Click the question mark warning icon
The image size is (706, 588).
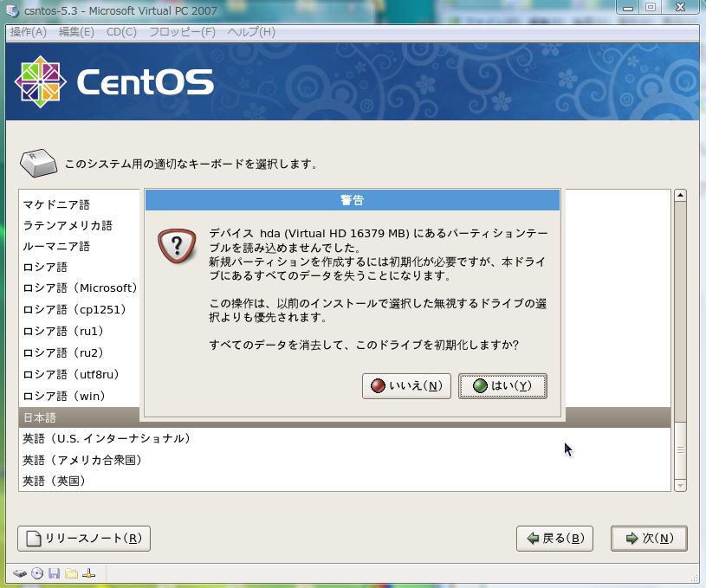point(177,247)
